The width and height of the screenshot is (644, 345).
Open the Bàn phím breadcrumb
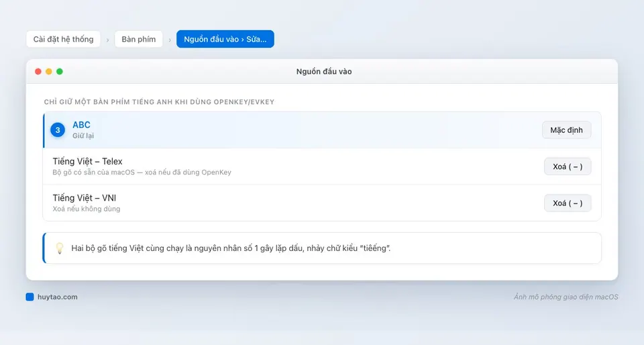pos(138,39)
